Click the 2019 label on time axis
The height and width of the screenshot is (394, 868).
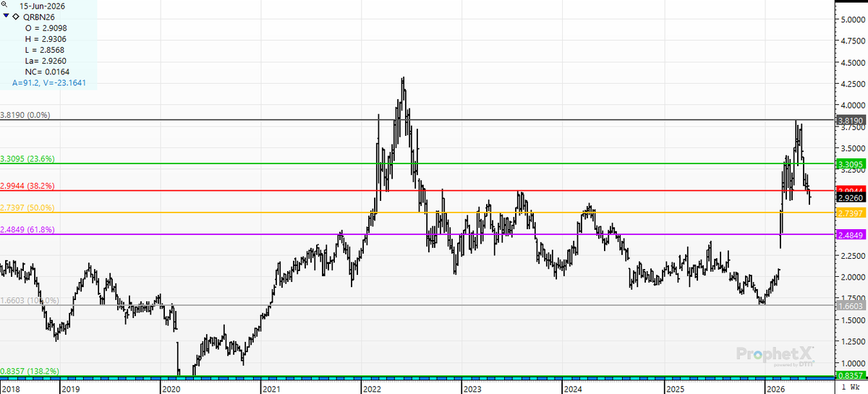coord(71,388)
